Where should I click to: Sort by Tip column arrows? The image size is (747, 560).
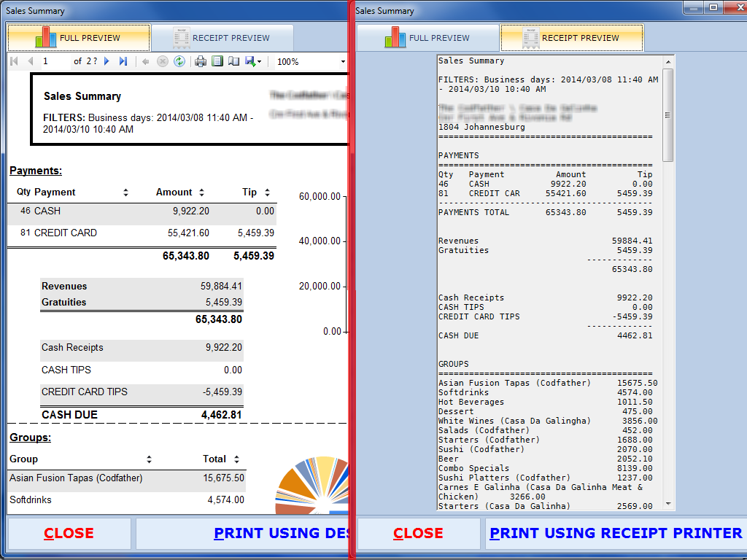[x=268, y=192]
